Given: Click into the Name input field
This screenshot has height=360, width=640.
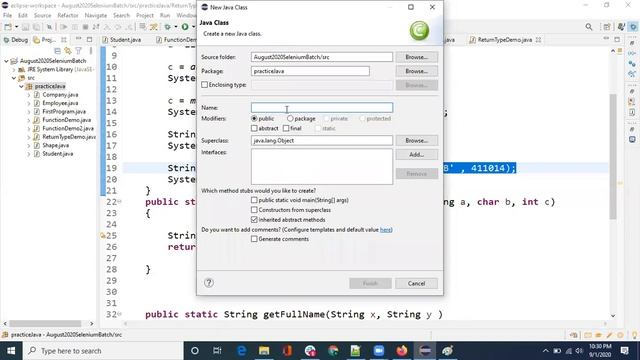Looking at the screenshot, I should tap(322, 108).
